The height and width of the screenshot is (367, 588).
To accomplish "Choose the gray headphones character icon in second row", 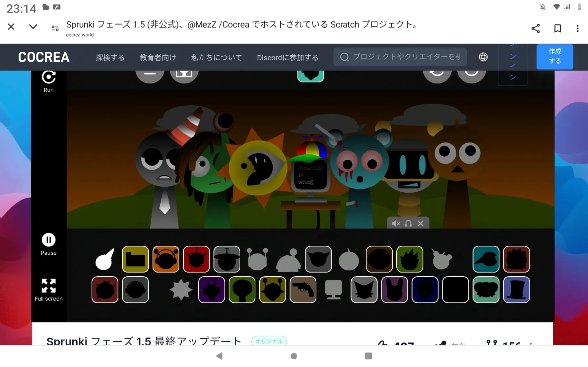I will pyautogui.click(x=135, y=289).
